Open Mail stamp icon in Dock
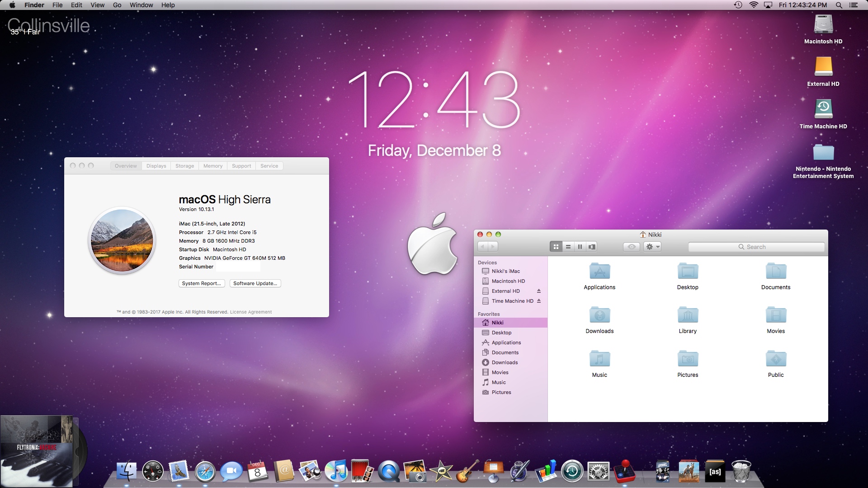 [x=179, y=471]
